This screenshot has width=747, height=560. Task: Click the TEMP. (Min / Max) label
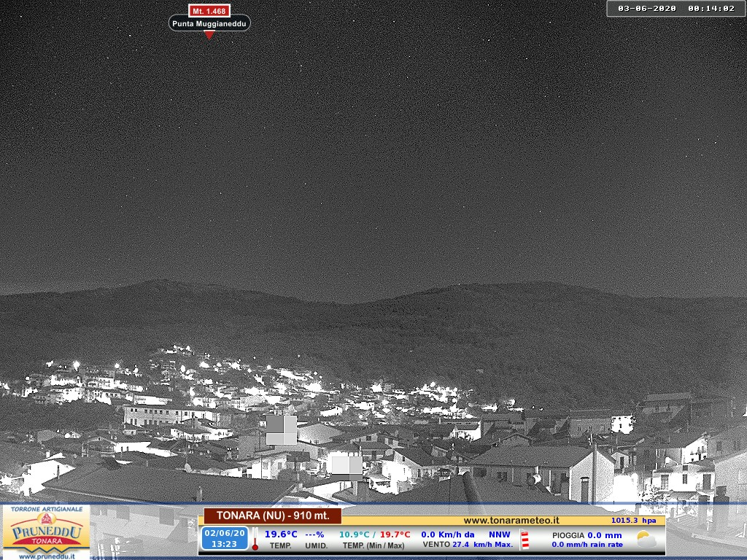pos(373,545)
